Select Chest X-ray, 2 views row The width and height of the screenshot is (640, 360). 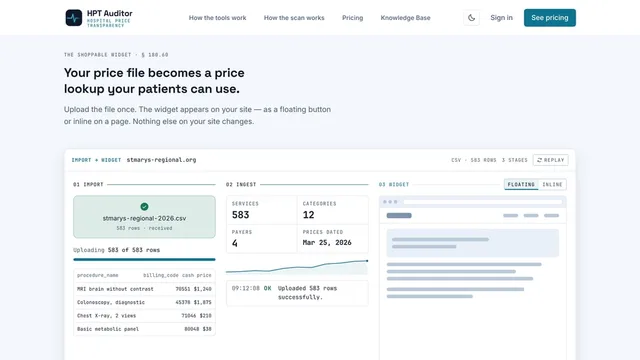[x=144, y=316]
